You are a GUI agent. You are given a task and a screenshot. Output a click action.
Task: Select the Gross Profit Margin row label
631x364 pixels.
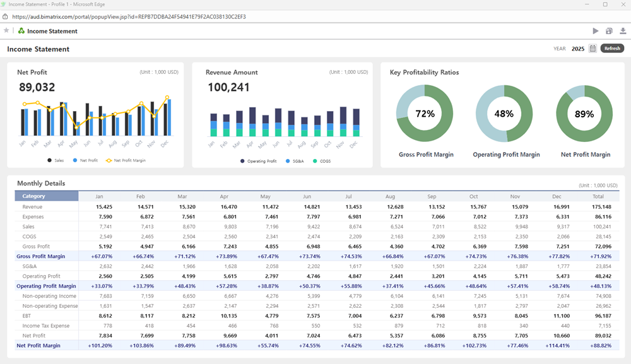[40, 256]
